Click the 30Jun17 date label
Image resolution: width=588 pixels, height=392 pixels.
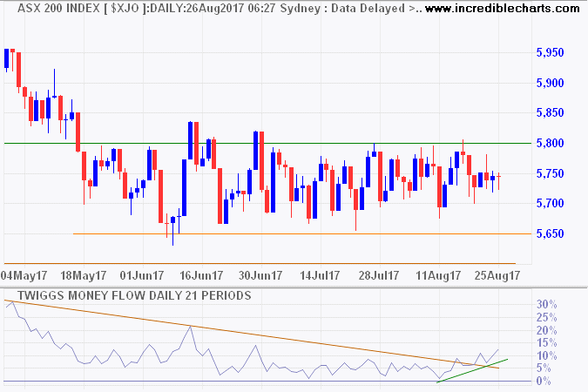coord(260,276)
